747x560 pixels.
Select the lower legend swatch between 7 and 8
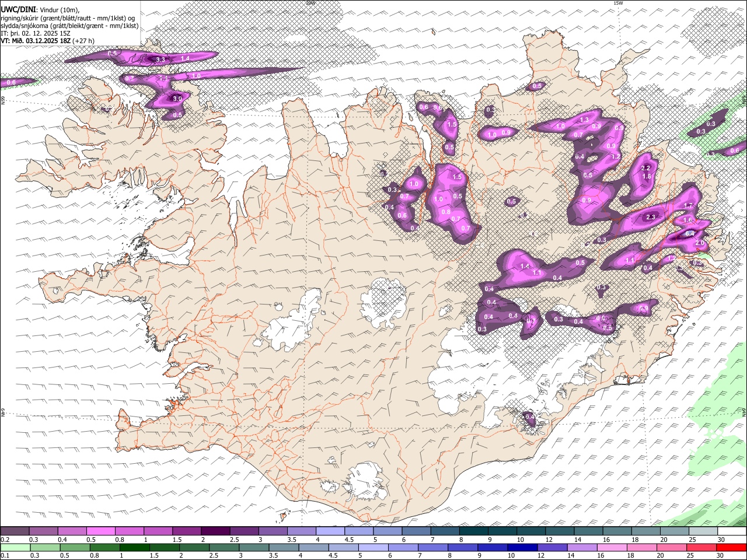(x=433, y=547)
